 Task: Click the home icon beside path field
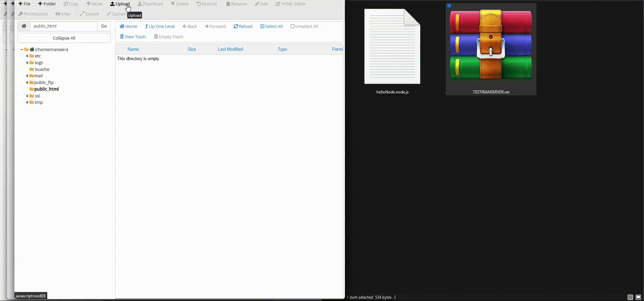24,26
